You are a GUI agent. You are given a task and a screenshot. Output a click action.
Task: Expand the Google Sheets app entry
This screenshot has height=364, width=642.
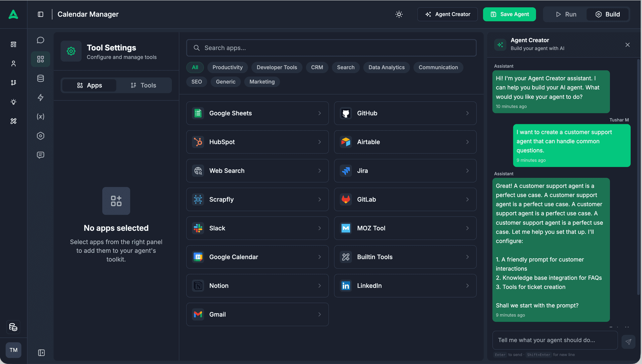pos(320,113)
